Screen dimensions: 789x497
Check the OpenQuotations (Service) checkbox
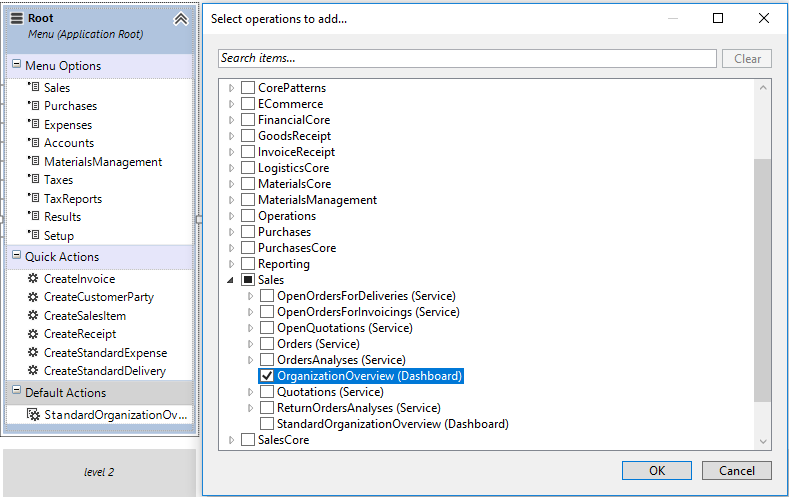pos(267,327)
